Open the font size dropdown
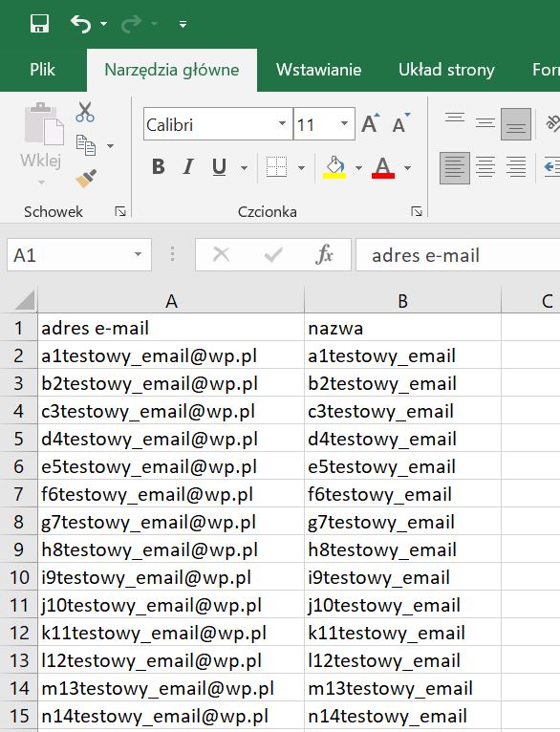Image resolution: width=560 pixels, height=732 pixels. pos(344,123)
